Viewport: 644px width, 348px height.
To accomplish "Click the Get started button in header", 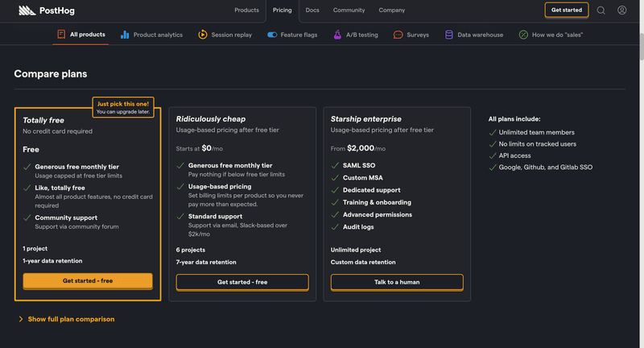I will pyautogui.click(x=567, y=10).
